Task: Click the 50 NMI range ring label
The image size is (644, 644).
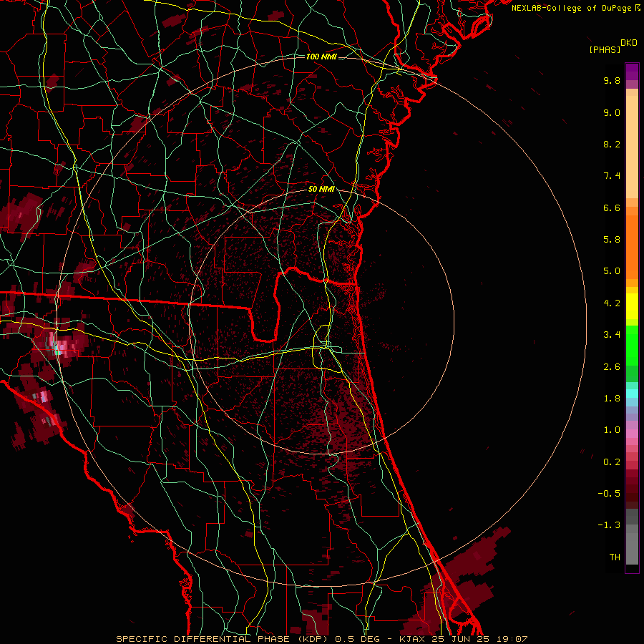Action: (x=321, y=189)
